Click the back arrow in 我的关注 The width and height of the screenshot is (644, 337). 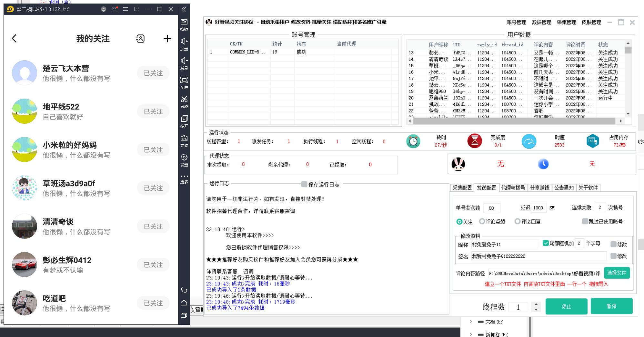click(14, 39)
